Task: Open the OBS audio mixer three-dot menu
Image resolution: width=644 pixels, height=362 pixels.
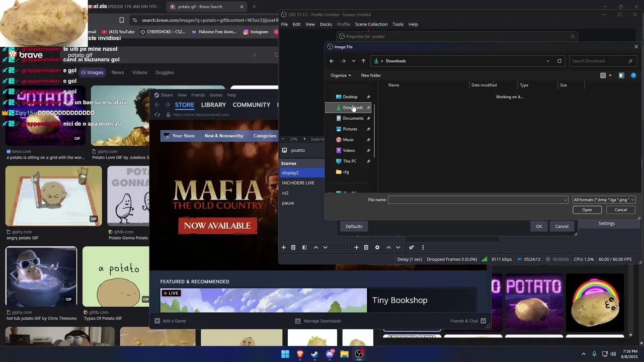Action: (x=423, y=247)
